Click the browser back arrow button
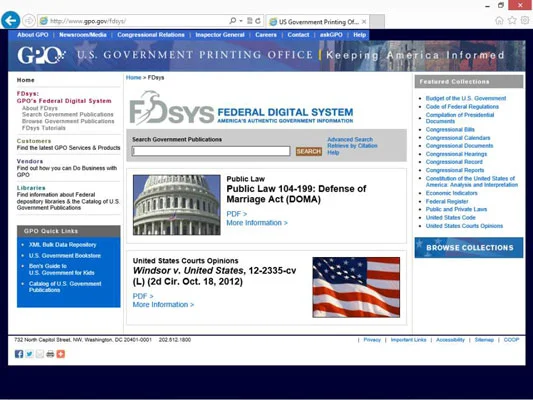533x400 pixels. pos(11,20)
